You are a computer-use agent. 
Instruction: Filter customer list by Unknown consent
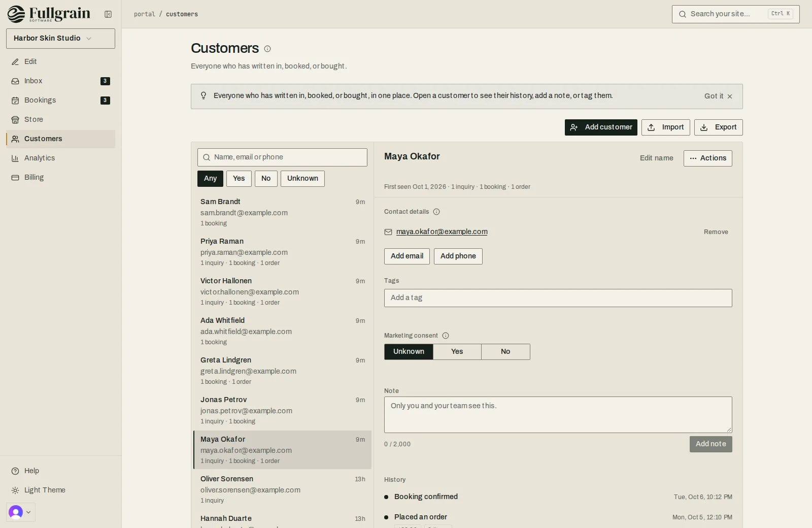point(302,179)
